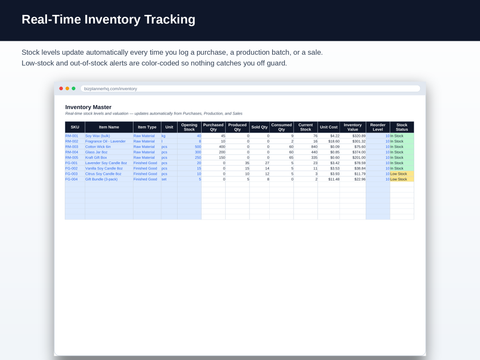Click the yellow minimize dot in the mock browser
Image resolution: width=480 pixels, height=360 pixels.
[x=67, y=89]
